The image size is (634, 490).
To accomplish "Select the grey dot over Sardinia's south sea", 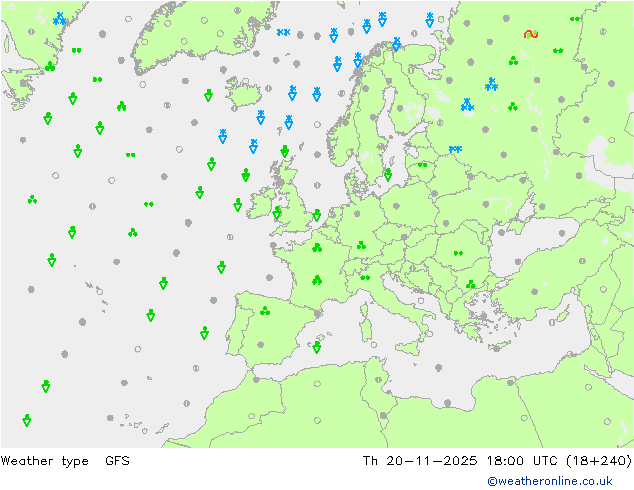I will pos(374,345).
